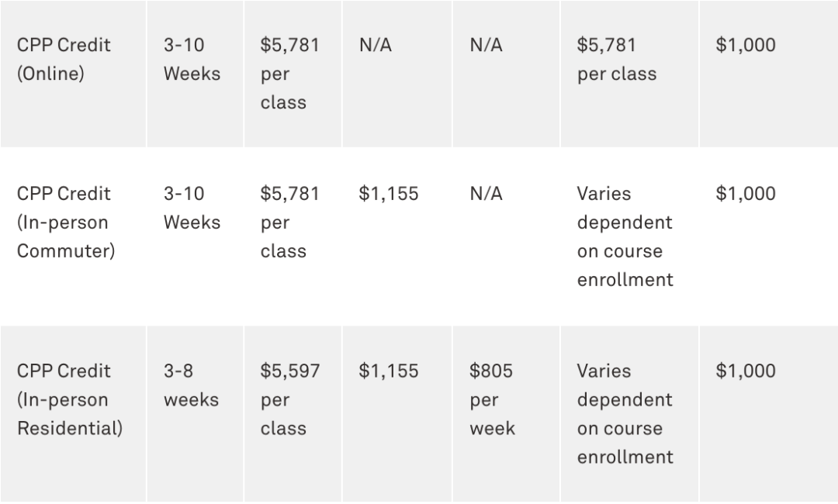Click the N/A cell in the Commuter row

click(486, 194)
